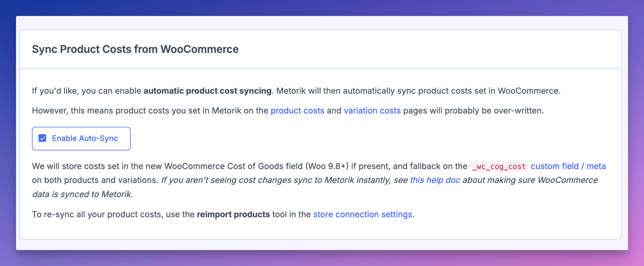The height and width of the screenshot is (266, 644).
Task: Click the pages will probably be over-written text
Action: point(473,111)
